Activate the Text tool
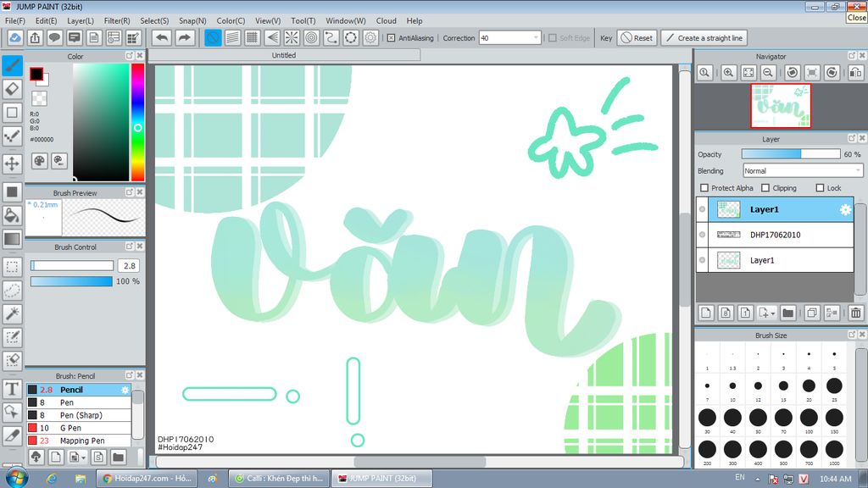 (12, 389)
